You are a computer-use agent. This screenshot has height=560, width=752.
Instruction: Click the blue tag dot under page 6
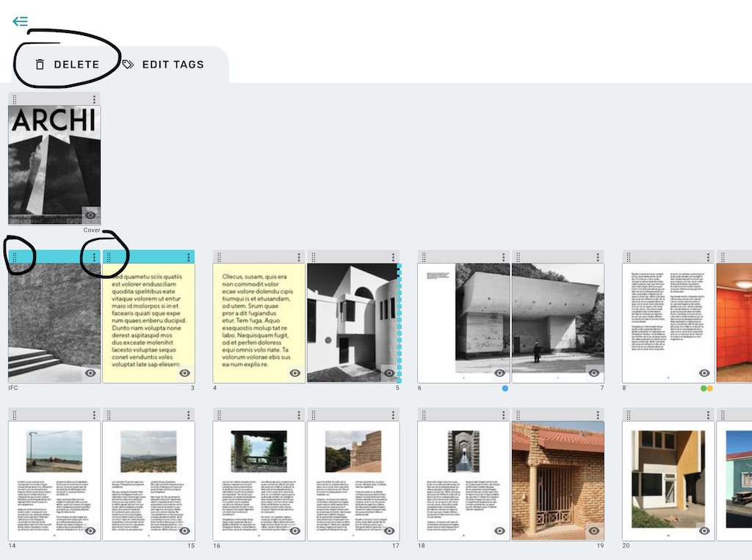505,388
